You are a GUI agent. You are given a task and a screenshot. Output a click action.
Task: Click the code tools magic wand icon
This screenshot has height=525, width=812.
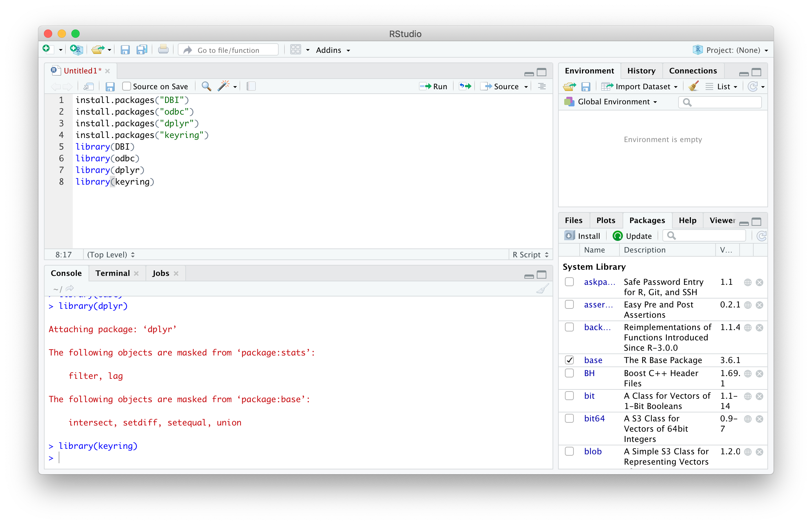point(223,86)
